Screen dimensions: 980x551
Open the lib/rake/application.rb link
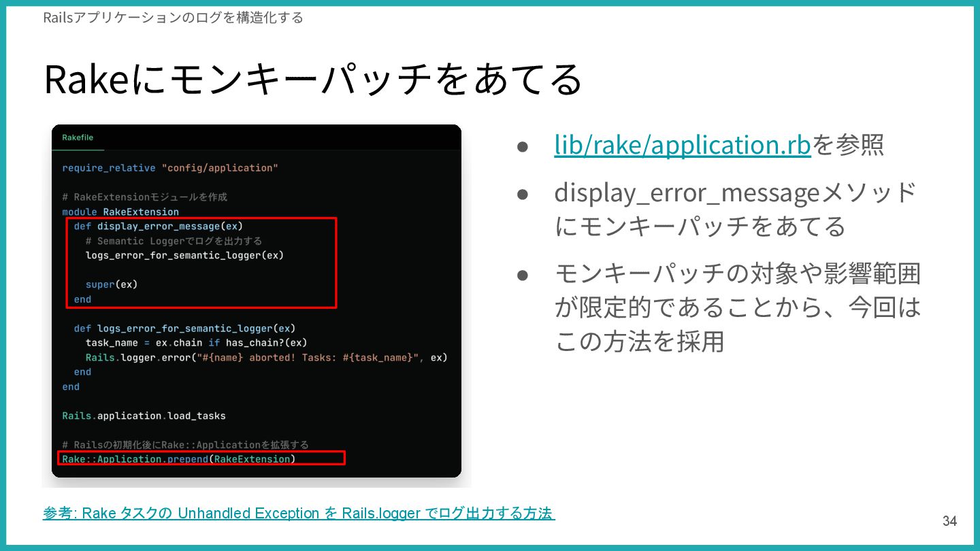point(683,145)
